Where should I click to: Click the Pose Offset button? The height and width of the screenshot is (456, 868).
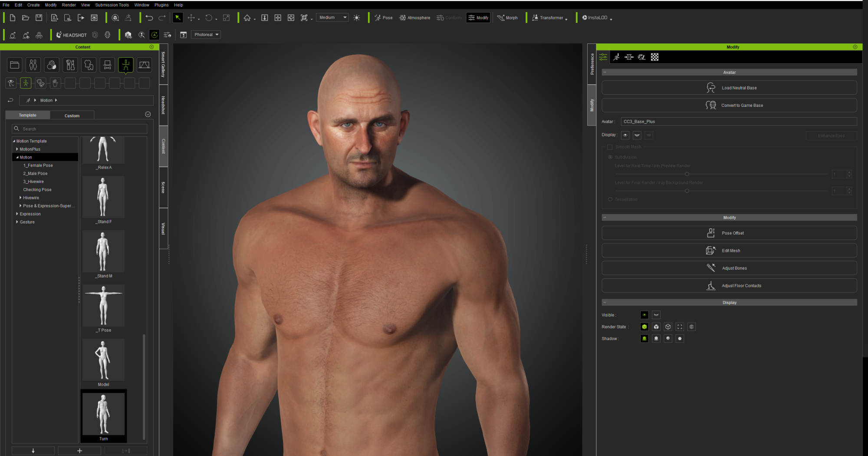click(x=729, y=233)
